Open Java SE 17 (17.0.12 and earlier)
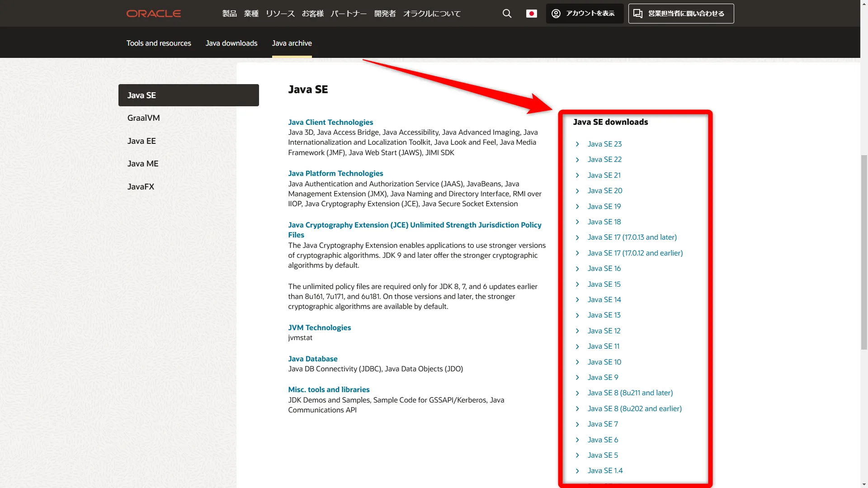The height and width of the screenshot is (488, 868). (x=635, y=253)
